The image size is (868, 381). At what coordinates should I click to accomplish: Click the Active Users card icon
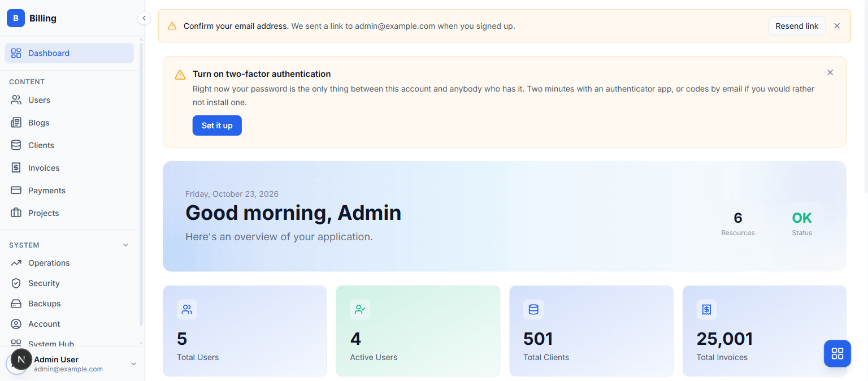coord(360,309)
